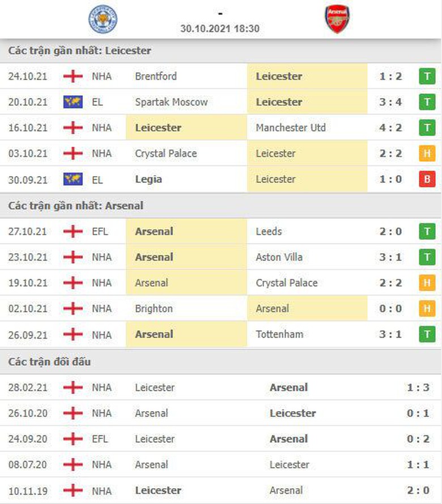Viewport: 442px width, 504px height.
Task: Click Europa League flag beside Spartak Moscow
Action: 73,102
